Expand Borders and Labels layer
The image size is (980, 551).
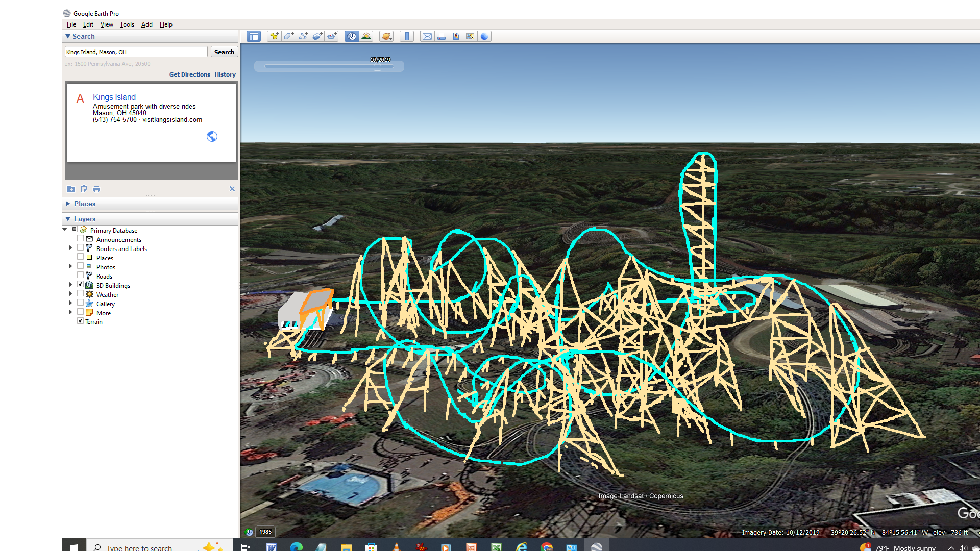pyautogui.click(x=70, y=248)
